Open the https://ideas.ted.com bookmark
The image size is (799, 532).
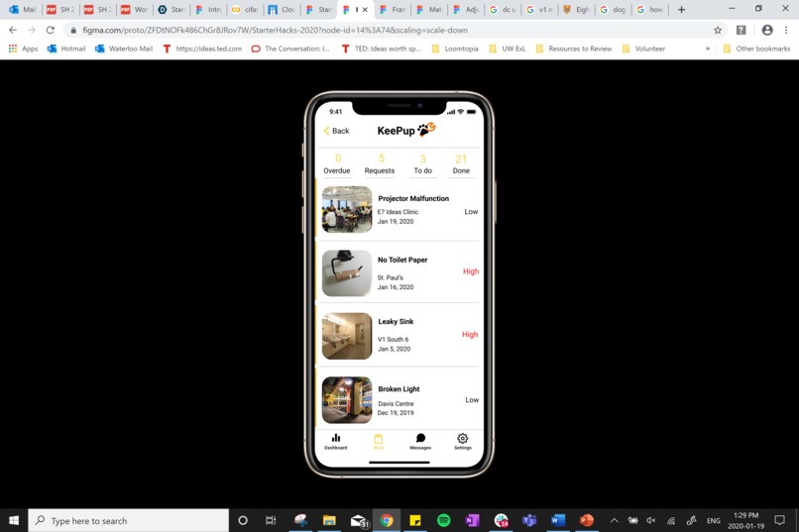pos(202,49)
